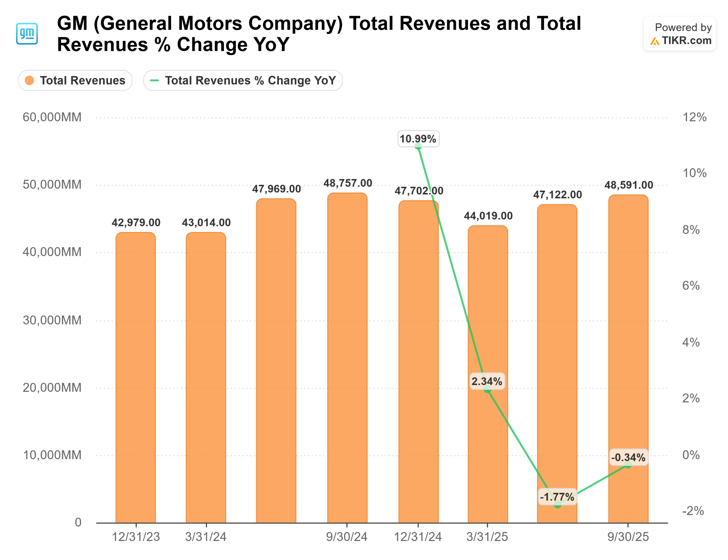Click the 10.99% data point label
Screen dimensions: 728x560
coord(418,139)
